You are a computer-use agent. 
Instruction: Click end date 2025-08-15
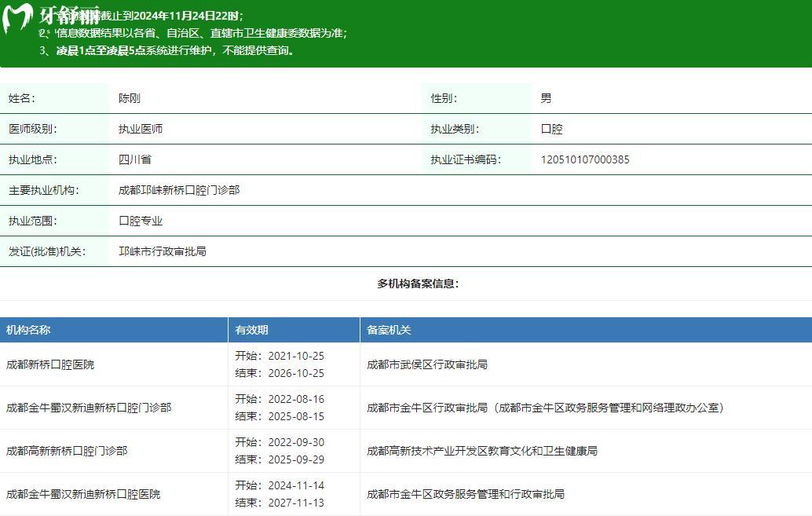296,416
